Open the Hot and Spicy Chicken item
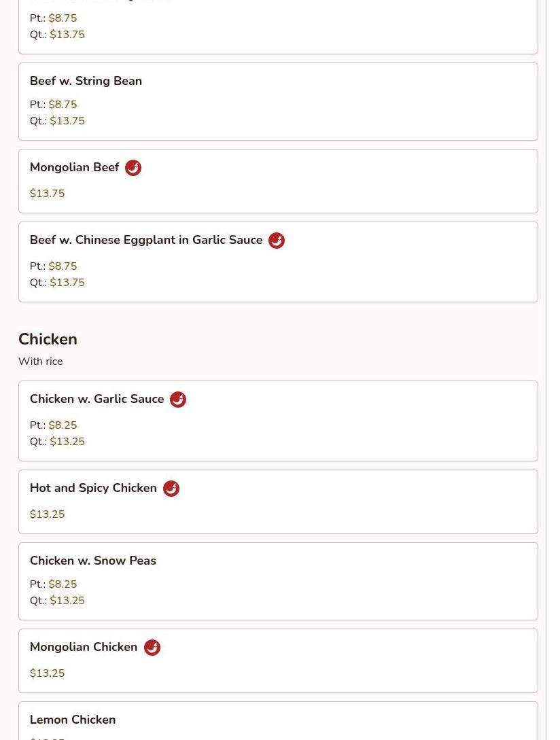Image resolution: width=560 pixels, height=740 pixels. [93, 488]
